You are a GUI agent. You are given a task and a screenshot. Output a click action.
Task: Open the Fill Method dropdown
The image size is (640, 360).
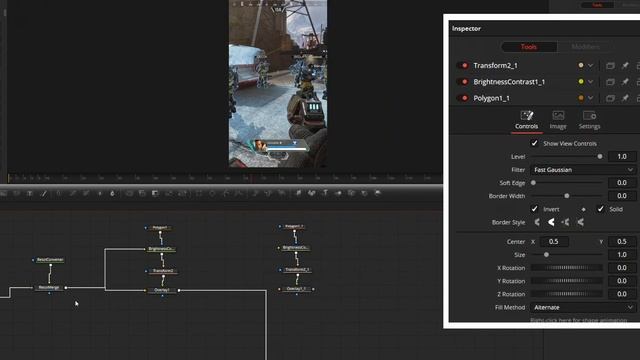[x=583, y=307]
